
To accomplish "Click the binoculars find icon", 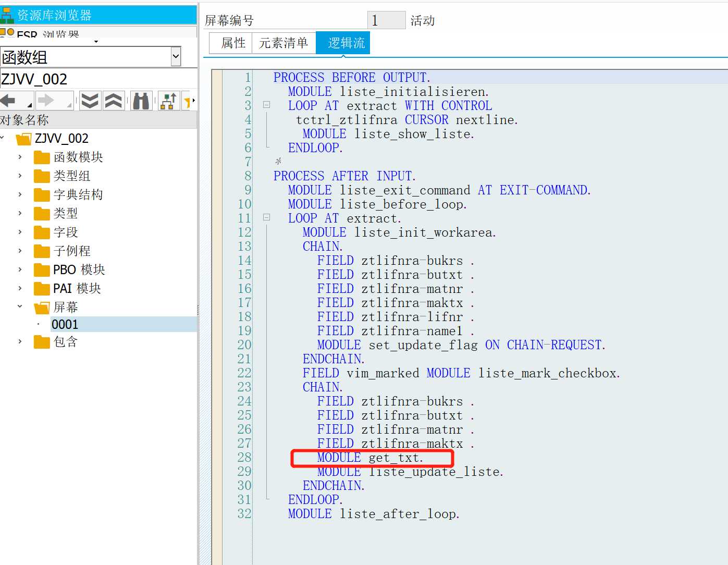I will pos(141,100).
